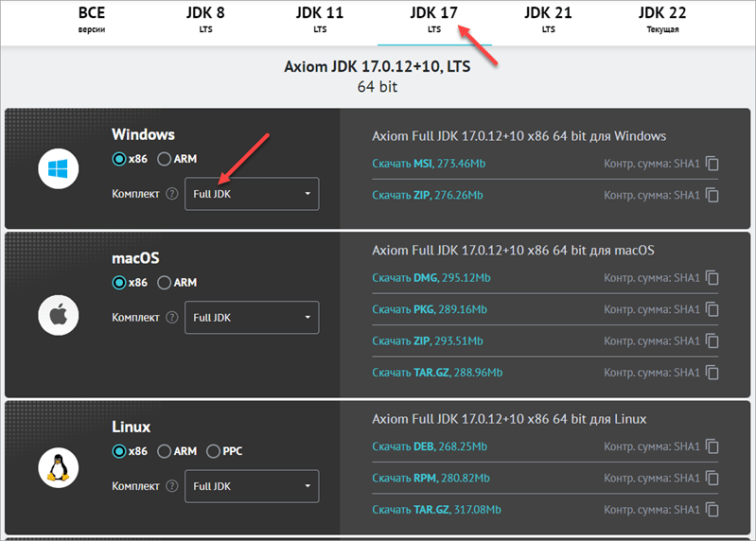Click the Linux penguin logo
This screenshot has height=541, width=756.
pos(59,468)
